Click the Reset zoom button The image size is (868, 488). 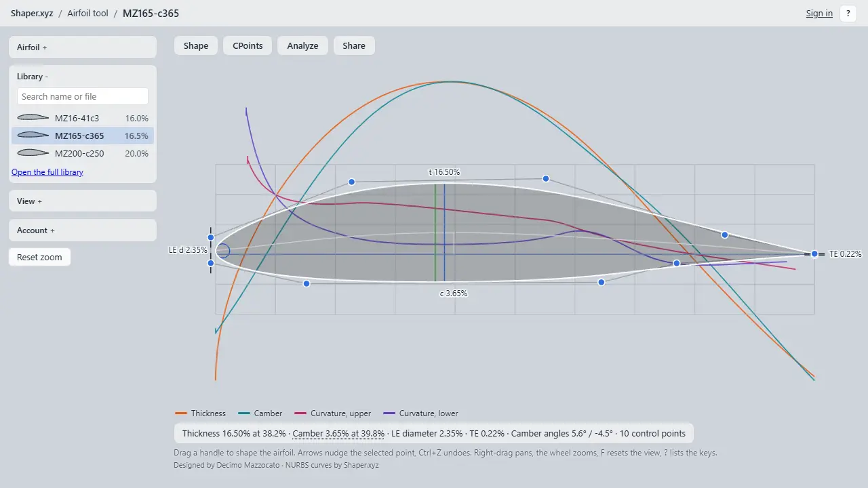(x=39, y=257)
